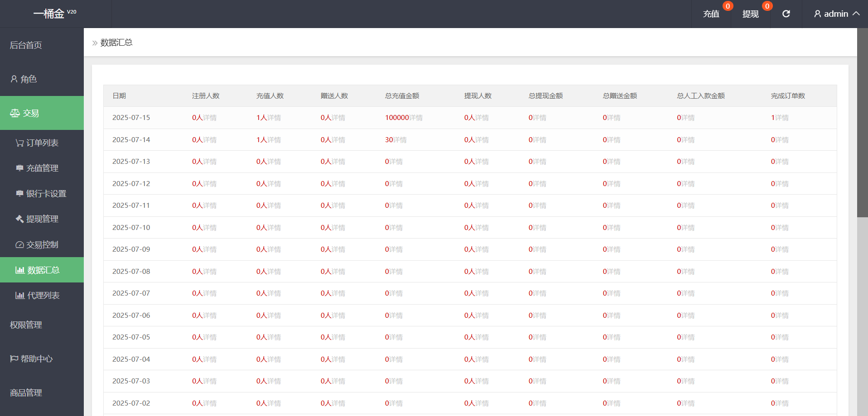The height and width of the screenshot is (416, 868).
Task: Open the admin user dropdown
Action: click(836, 14)
